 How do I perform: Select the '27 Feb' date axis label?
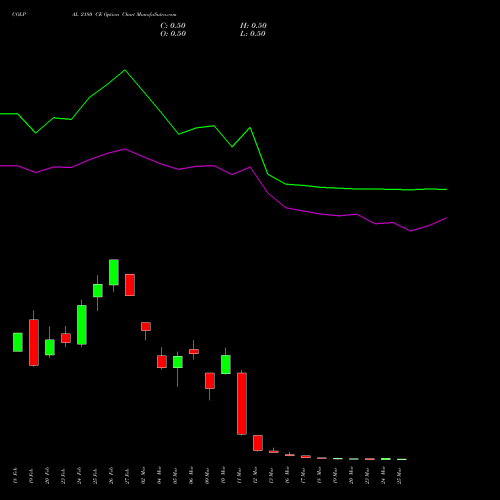(127, 476)
